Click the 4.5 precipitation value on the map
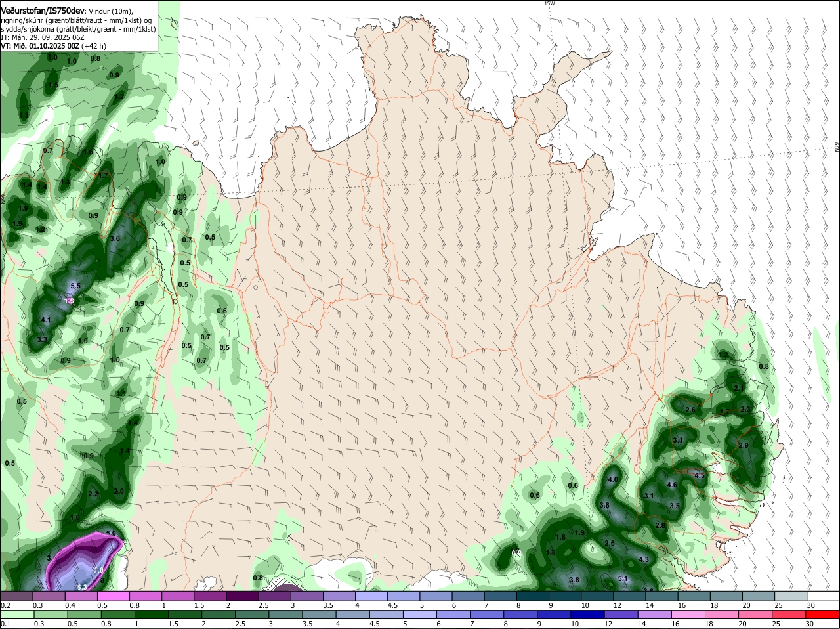 pos(700,475)
